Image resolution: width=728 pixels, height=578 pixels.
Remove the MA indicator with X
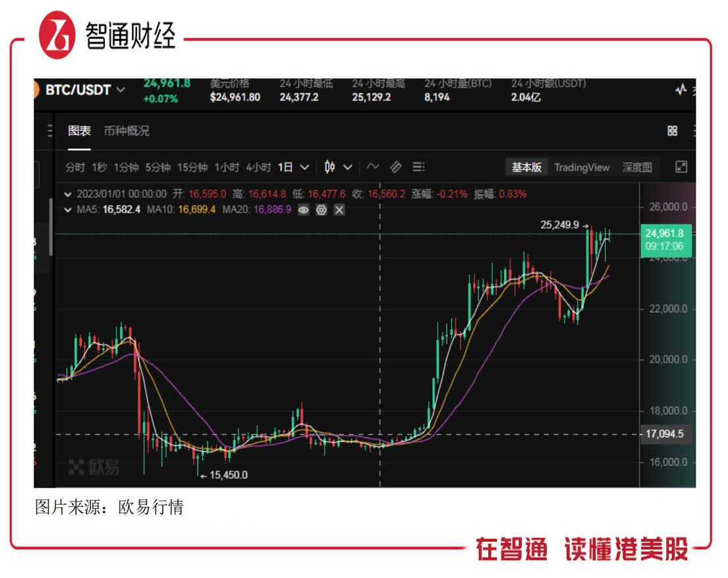(339, 210)
